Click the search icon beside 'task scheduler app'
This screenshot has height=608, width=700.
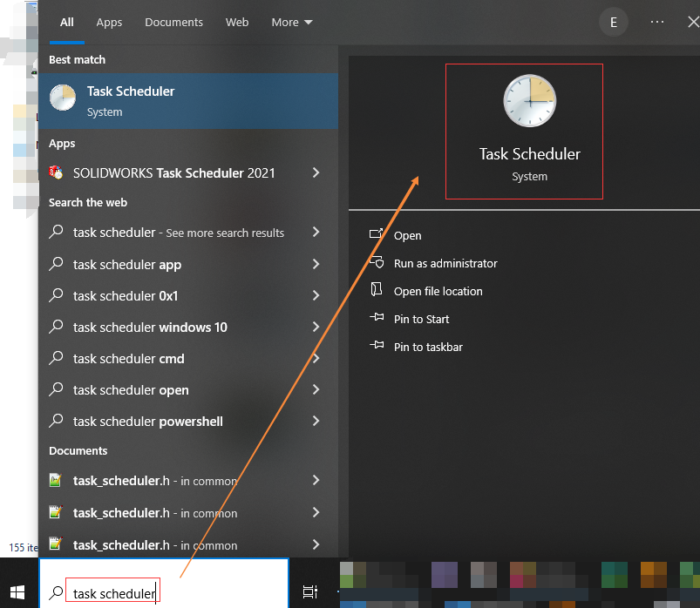(56, 264)
